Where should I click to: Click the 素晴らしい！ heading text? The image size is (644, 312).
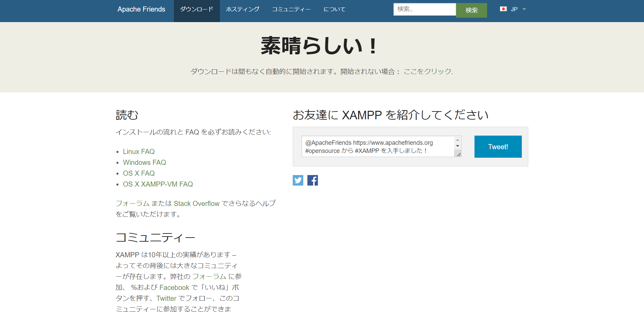pos(319,46)
